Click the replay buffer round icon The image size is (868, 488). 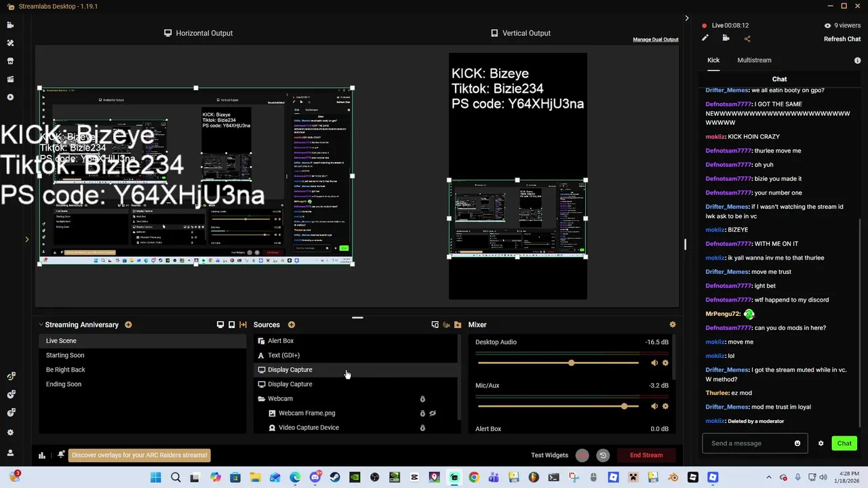(x=603, y=455)
